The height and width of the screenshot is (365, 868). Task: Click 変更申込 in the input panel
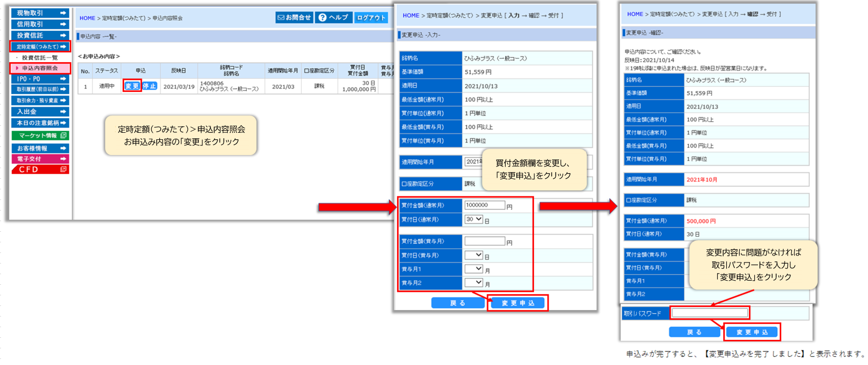(518, 303)
